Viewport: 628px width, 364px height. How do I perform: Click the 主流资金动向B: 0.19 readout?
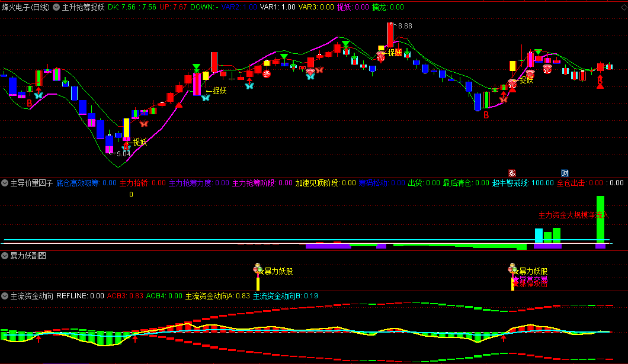click(x=286, y=296)
